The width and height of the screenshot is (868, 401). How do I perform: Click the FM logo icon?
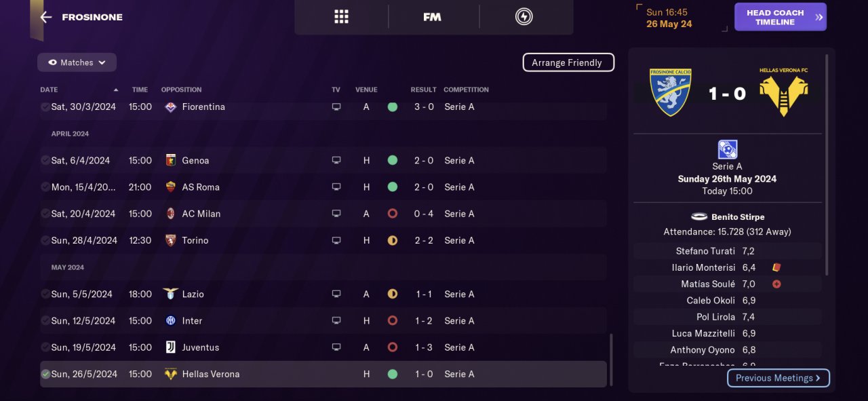[x=432, y=17]
